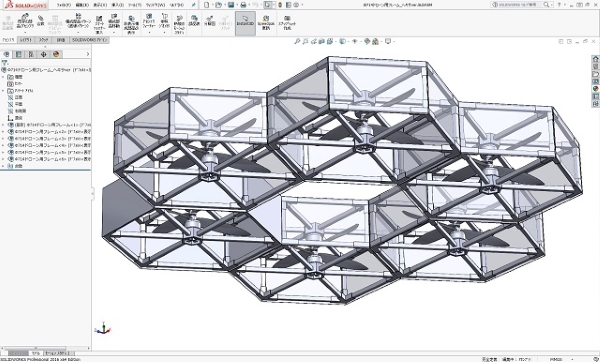
Task: Click the Home icon in right task pane
Action: coord(595,59)
